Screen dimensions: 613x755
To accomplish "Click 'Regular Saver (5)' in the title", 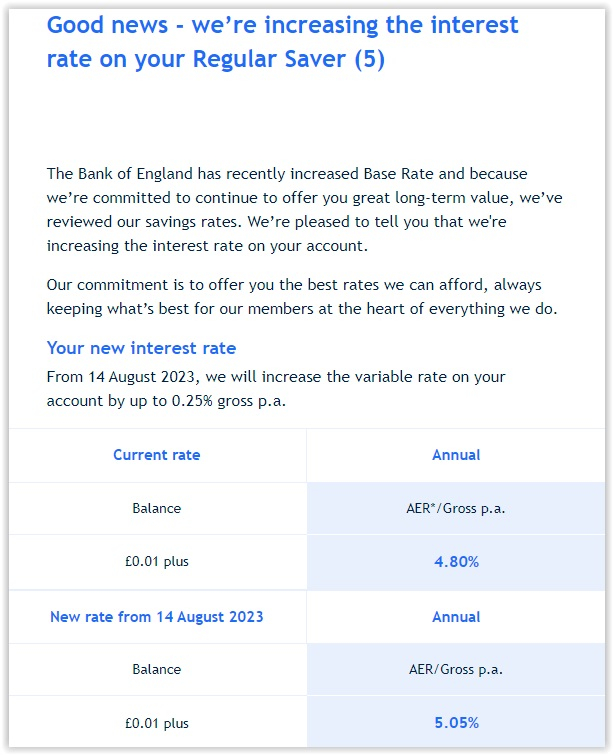I will (288, 59).
